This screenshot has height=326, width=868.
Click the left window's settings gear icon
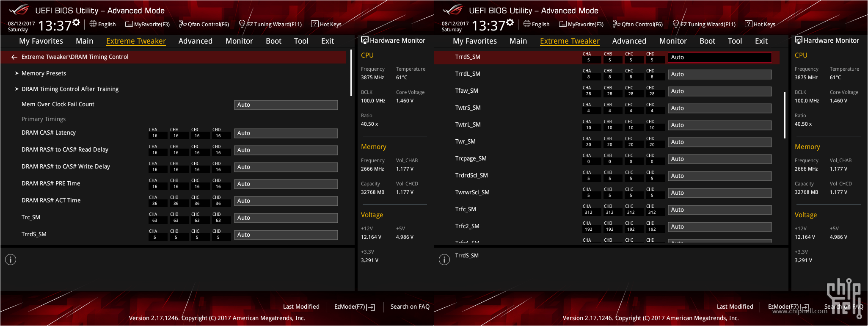76,22
